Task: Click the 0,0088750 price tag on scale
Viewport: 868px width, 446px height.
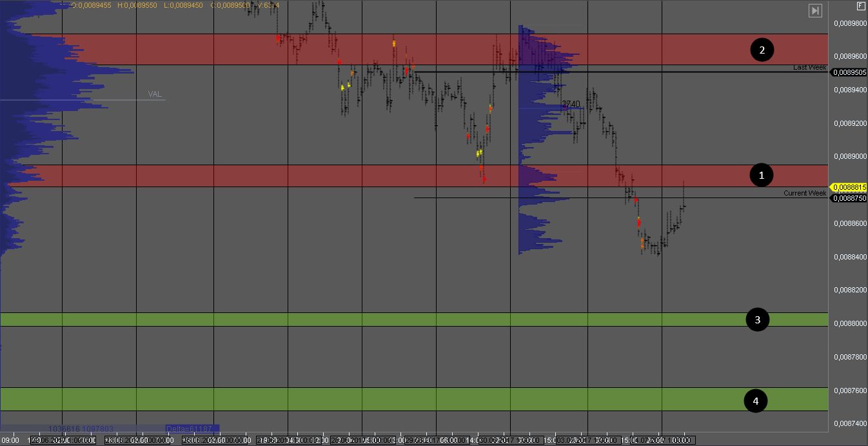Action: [x=849, y=198]
